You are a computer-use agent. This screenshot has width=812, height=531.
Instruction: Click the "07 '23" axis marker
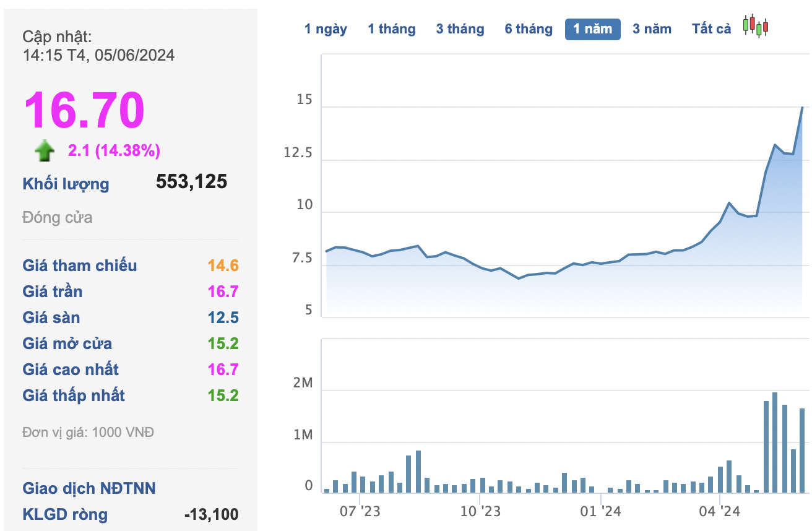click(360, 511)
